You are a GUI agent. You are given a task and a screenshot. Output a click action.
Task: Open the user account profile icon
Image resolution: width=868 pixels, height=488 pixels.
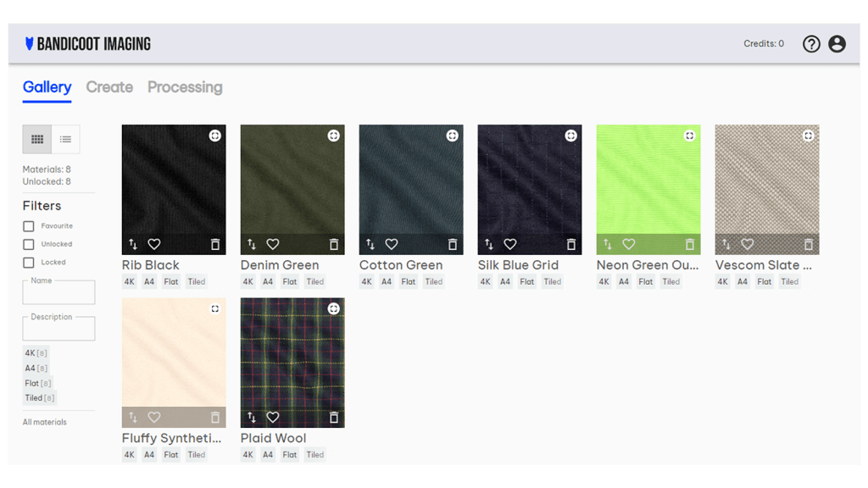(x=837, y=44)
